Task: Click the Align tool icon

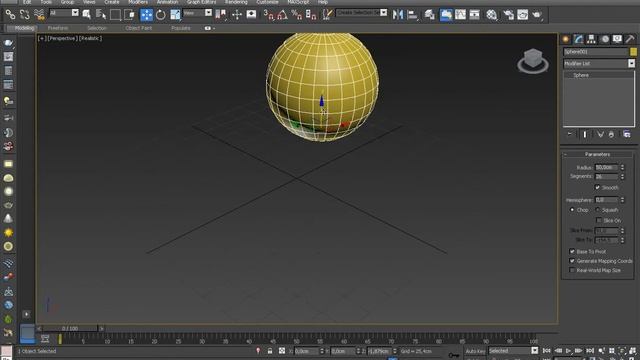Action: pyautogui.click(x=413, y=15)
